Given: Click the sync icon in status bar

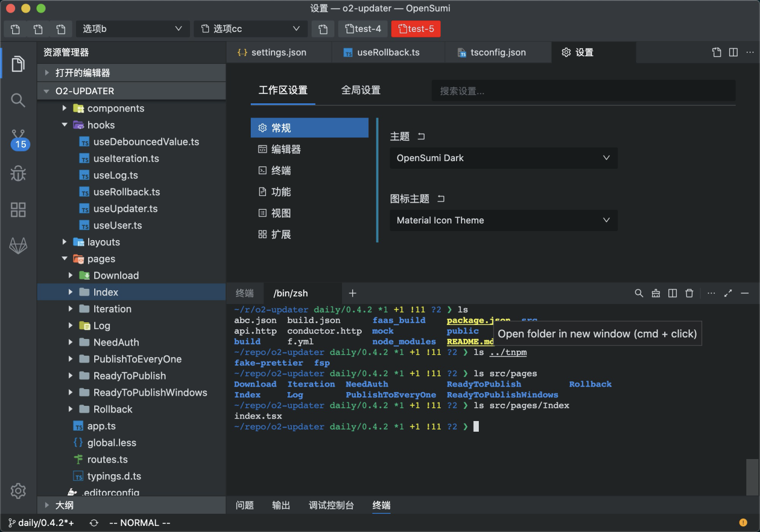Looking at the screenshot, I should point(94,523).
